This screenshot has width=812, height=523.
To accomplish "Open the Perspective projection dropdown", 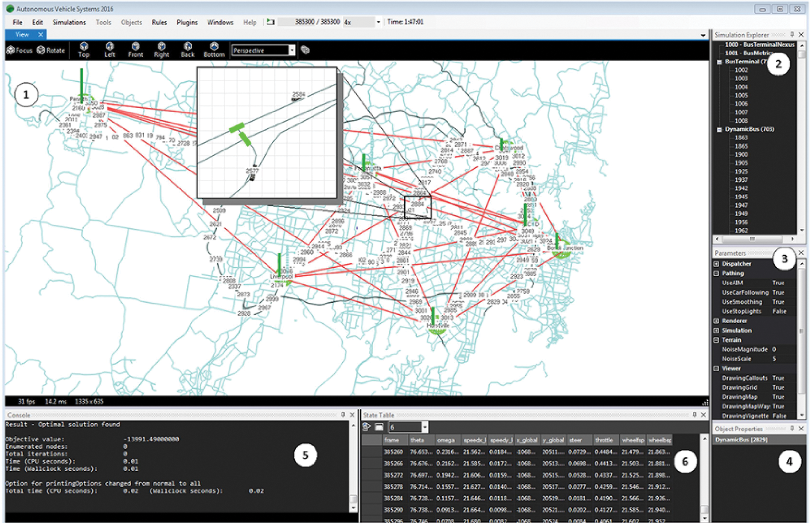I will coord(292,50).
